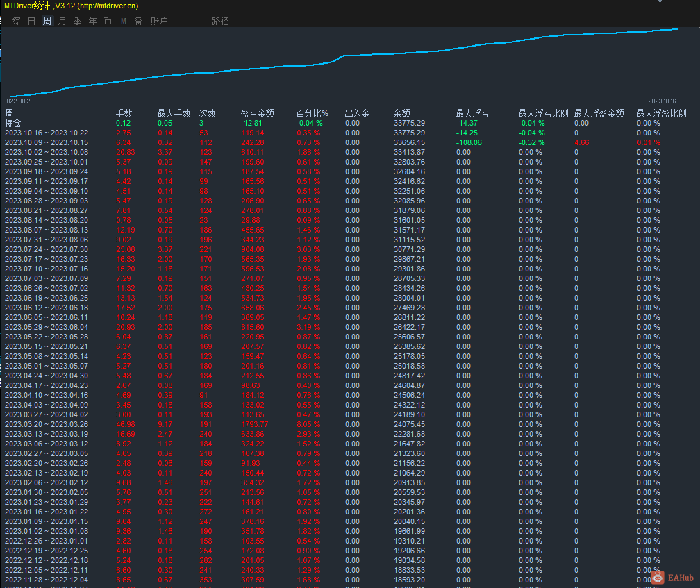Click the 余额 column header
Image resolution: width=700 pixels, height=588 pixels.
402,113
